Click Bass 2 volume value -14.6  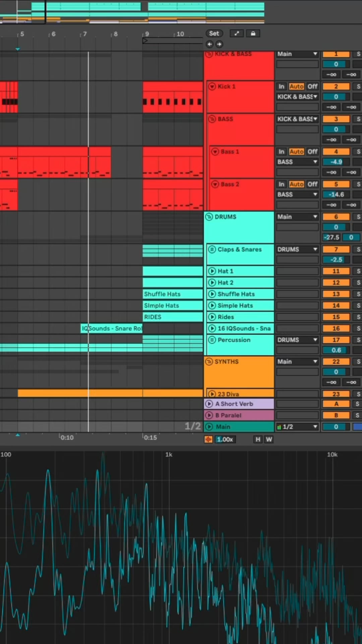[336, 194]
